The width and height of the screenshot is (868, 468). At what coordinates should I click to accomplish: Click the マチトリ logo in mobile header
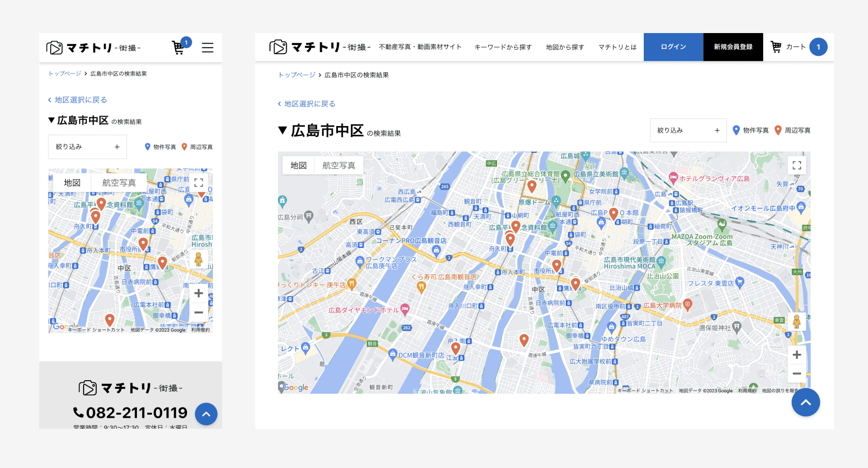(93, 48)
